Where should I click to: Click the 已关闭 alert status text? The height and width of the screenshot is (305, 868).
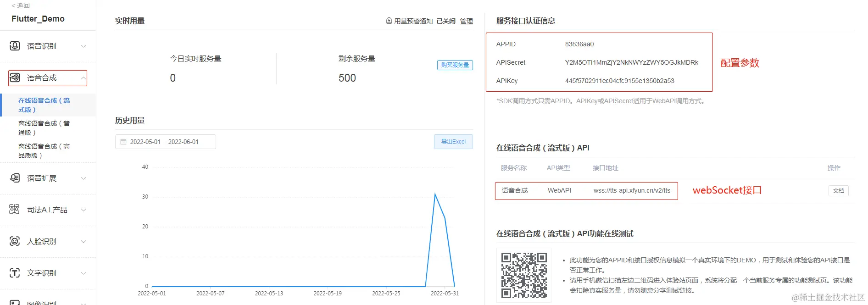tap(446, 21)
